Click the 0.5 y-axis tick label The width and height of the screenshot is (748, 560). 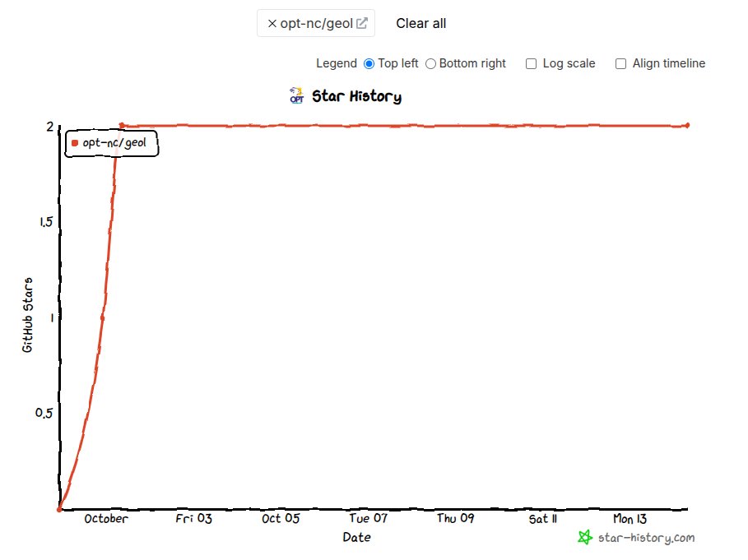point(44,413)
